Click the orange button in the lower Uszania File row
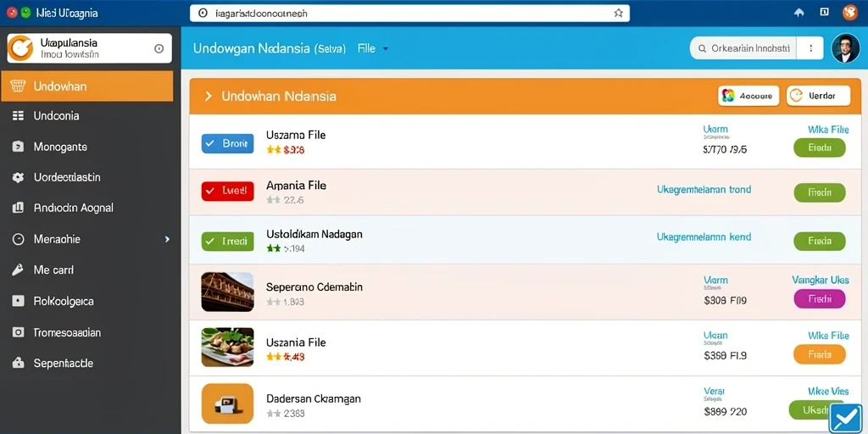The height and width of the screenshot is (434, 868). 820,354
